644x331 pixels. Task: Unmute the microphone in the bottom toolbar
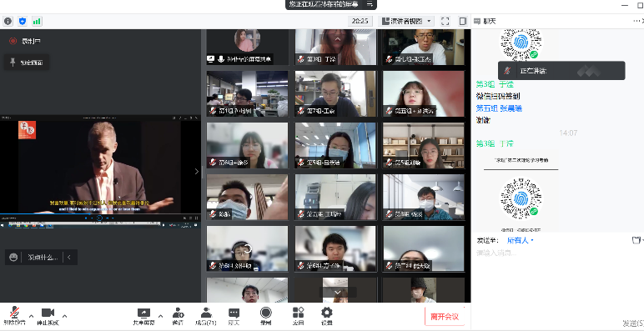click(x=14, y=316)
